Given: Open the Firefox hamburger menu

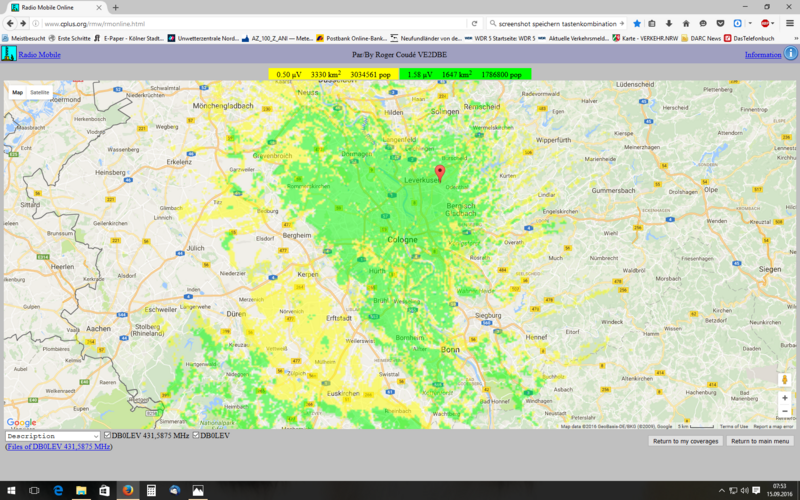Looking at the screenshot, I should 790,23.
